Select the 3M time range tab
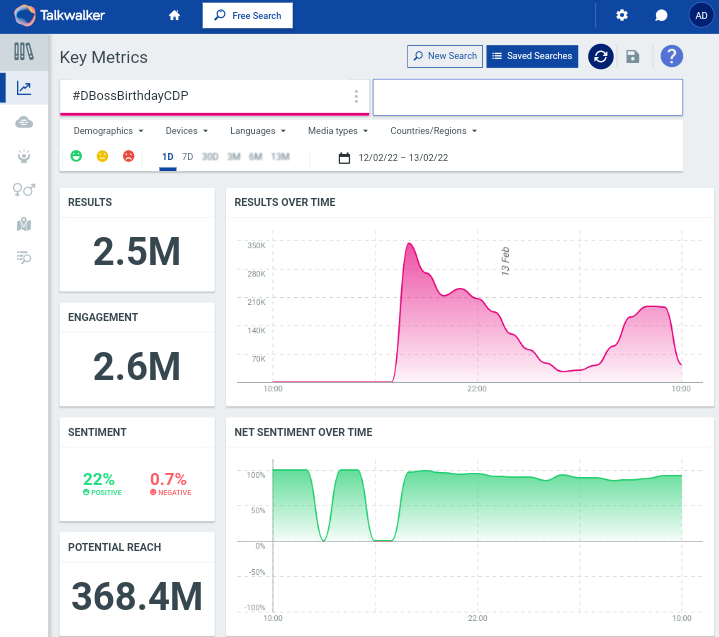Viewport: 719px width, 637px height. coord(234,157)
